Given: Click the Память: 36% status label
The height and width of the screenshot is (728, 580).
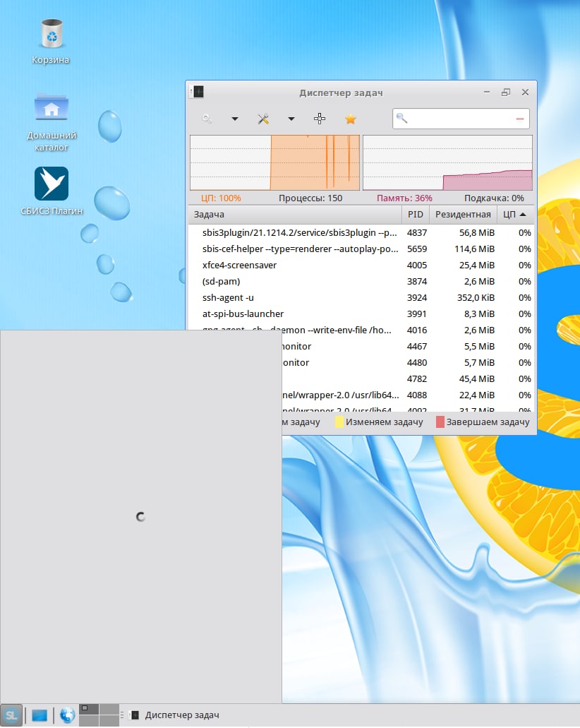Looking at the screenshot, I should [404, 198].
